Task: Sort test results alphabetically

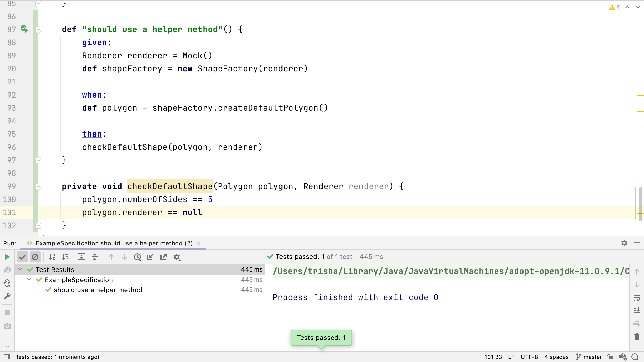Action: coord(52,257)
